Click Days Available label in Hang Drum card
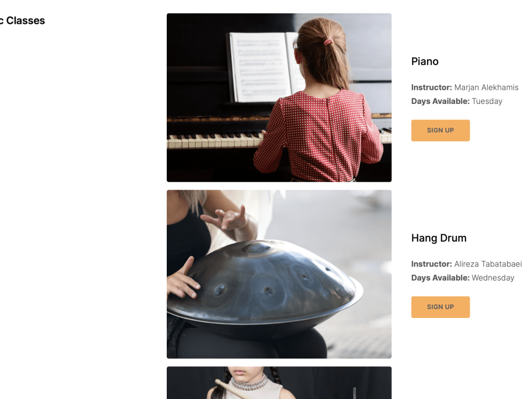This screenshot has height=399, width=532. click(441, 278)
